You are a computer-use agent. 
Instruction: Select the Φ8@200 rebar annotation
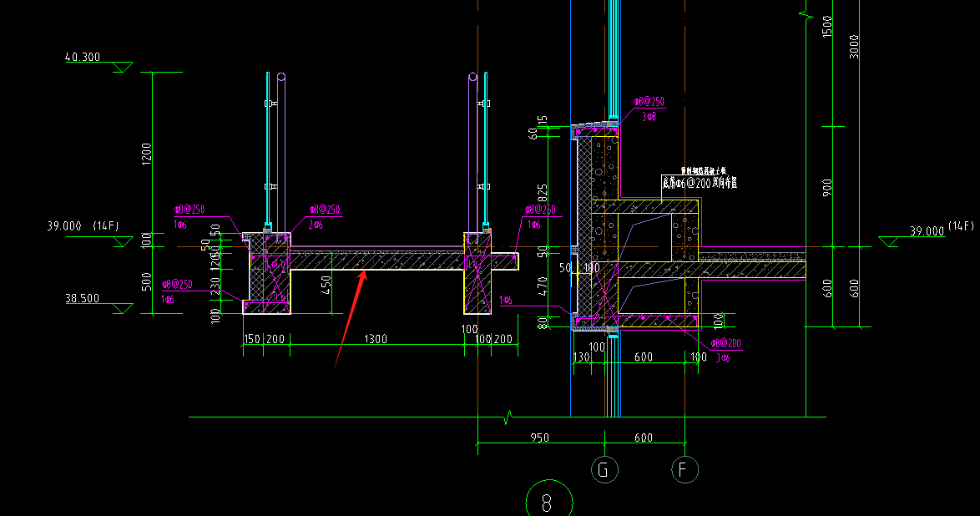coord(725,343)
